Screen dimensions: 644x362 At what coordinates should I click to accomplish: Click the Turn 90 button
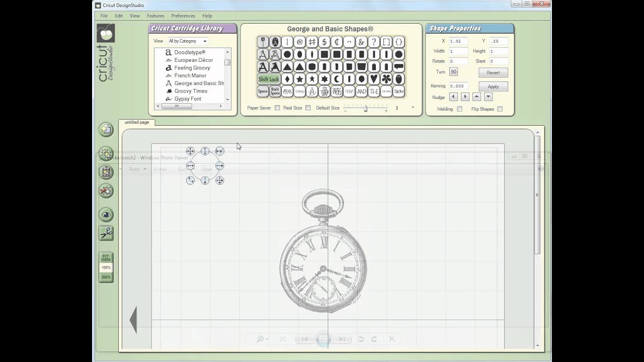[453, 72]
